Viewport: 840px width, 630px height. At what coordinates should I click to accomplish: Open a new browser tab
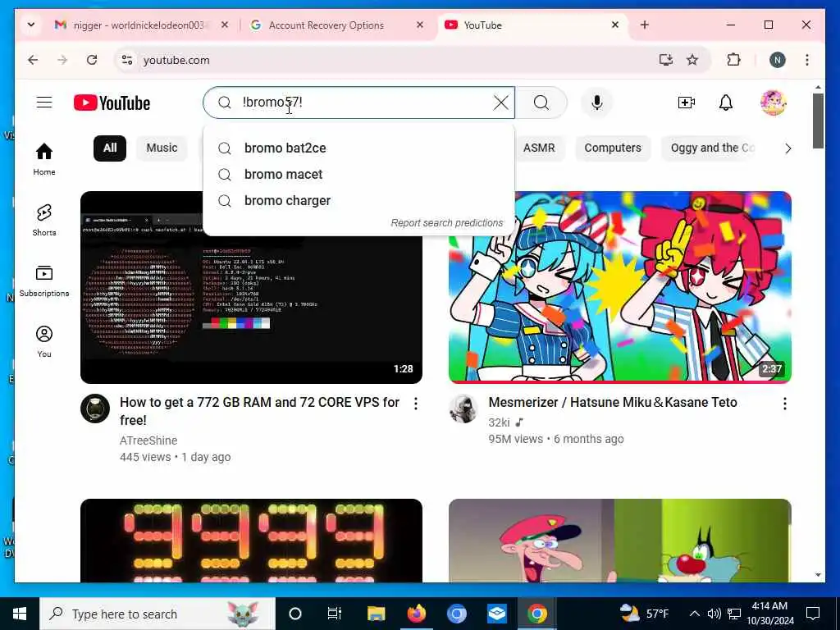(x=645, y=25)
